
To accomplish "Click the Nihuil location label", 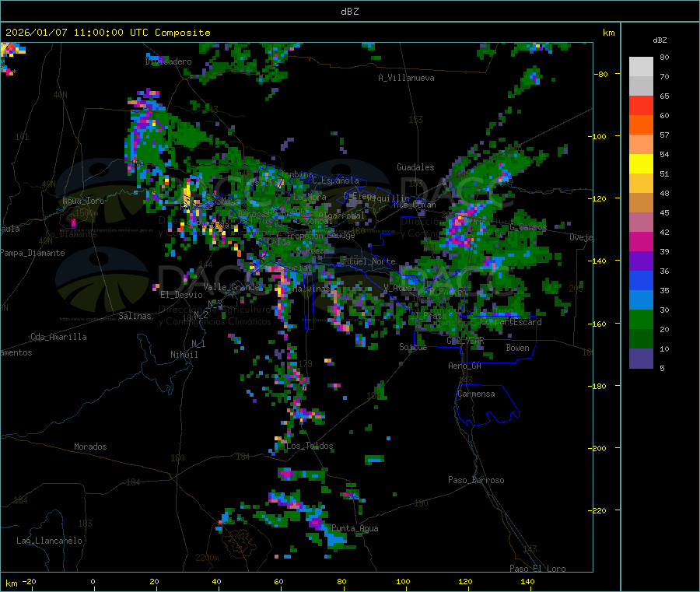I will coord(184,355).
